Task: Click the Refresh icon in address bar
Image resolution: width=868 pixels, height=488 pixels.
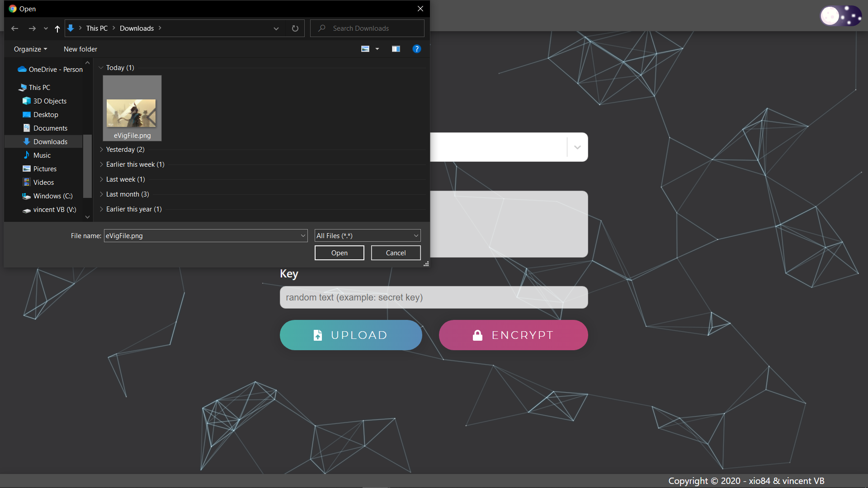Action: coord(295,28)
